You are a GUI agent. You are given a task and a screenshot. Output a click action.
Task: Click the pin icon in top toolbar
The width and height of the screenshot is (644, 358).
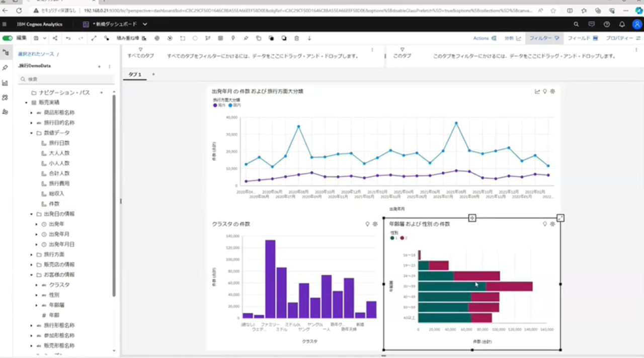point(246,38)
